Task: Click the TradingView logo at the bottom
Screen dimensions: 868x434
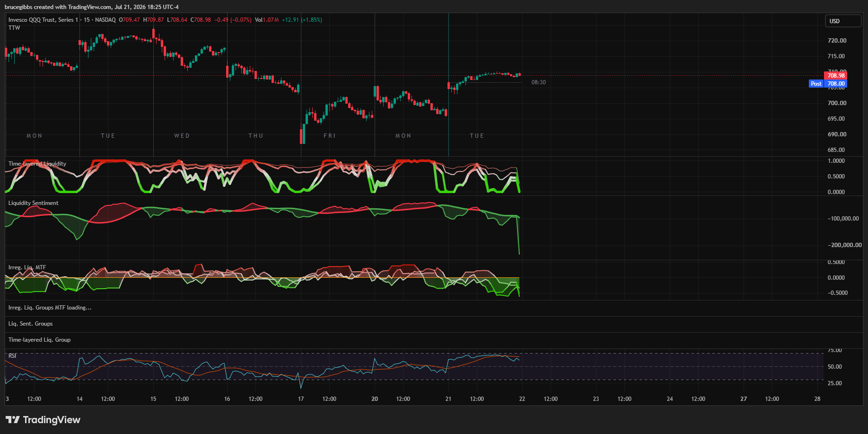Action: pyautogui.click(x=43, y=420)
